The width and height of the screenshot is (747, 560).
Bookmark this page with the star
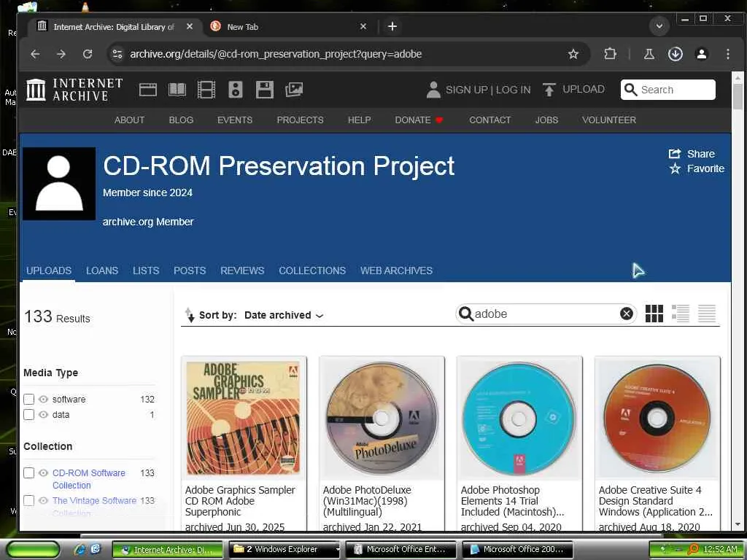(x=573, y=54)
